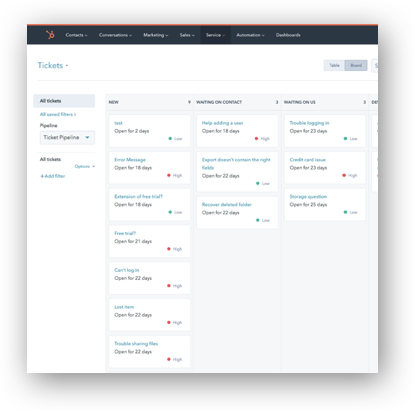This screenshot has height=412, width=415.
Task: Open All saved filters link
Action: click(58, 114)
